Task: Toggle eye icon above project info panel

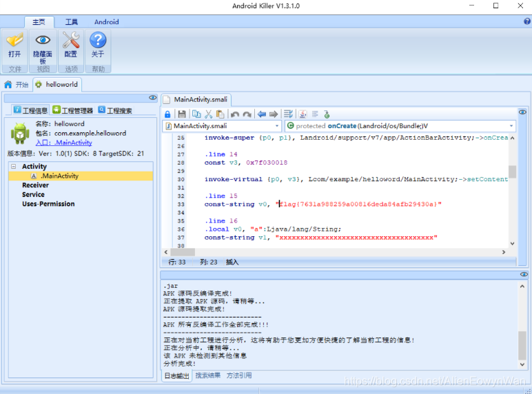Action: 153,98
